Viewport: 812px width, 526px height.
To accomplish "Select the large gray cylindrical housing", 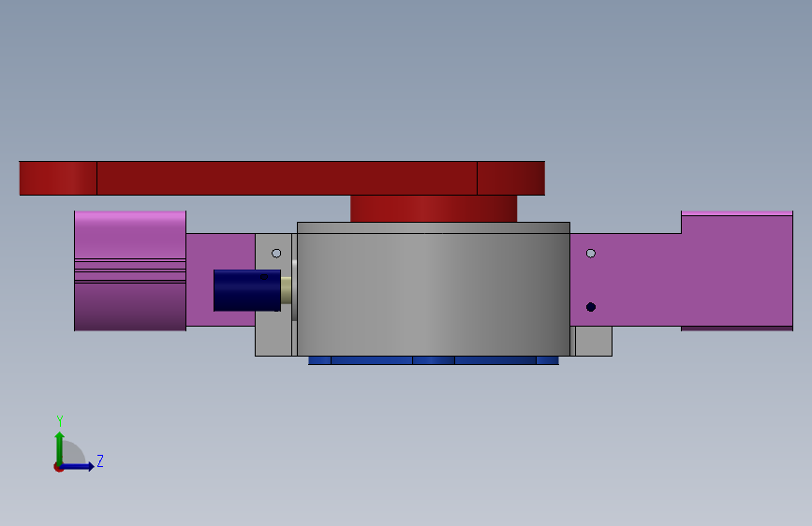I will (x=434, y=289).
